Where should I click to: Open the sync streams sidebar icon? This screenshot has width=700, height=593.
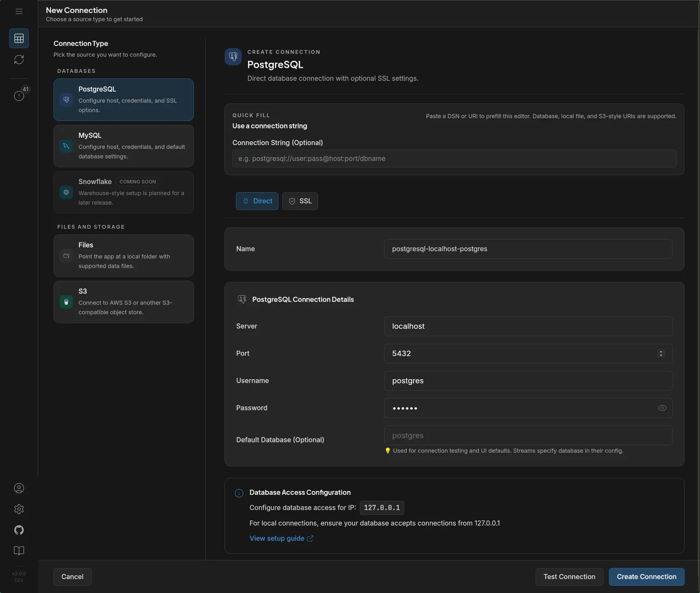click(19, 60)
